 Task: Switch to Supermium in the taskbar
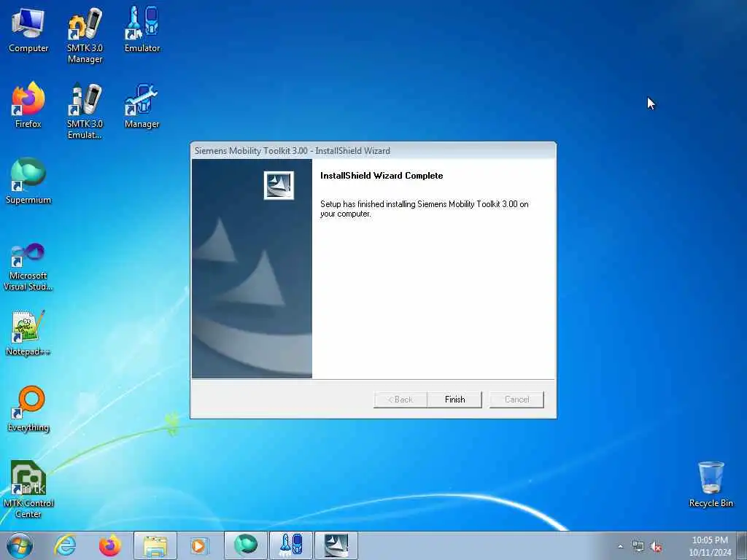coord(245,545)
